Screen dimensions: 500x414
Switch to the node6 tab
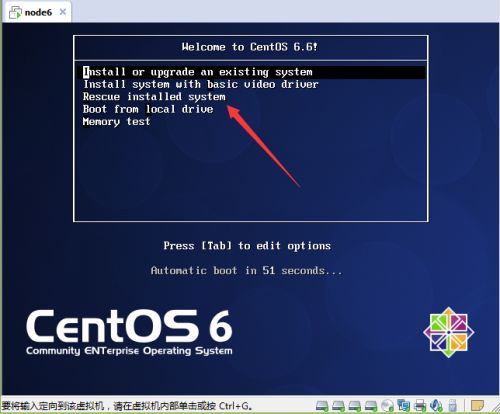pyautogui.click(x=37, y=13)
